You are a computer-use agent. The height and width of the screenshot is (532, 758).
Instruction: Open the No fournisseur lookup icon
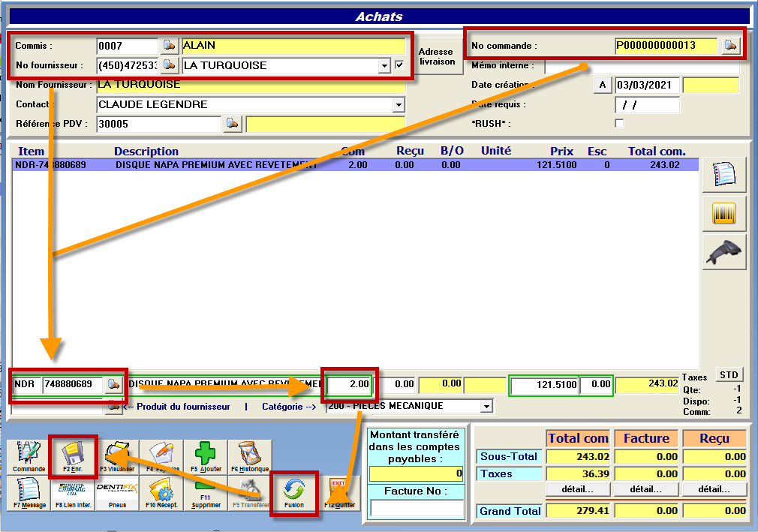(169, 65)
